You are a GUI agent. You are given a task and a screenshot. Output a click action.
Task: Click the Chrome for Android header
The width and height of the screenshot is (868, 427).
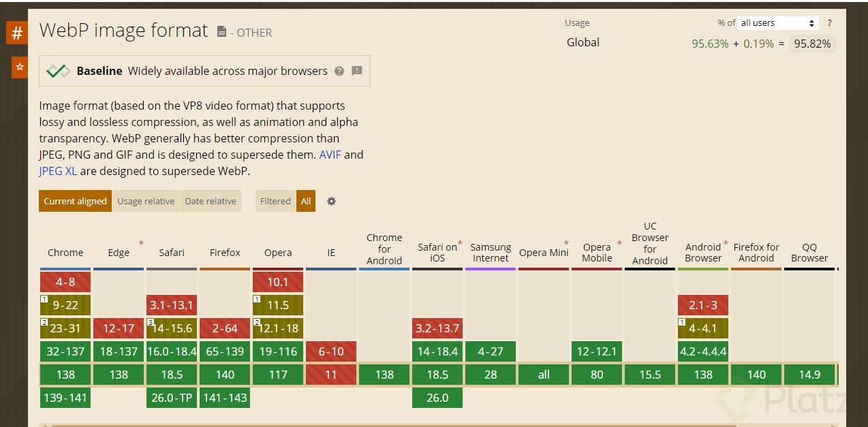pyautogui.click(x=384, y=249)
